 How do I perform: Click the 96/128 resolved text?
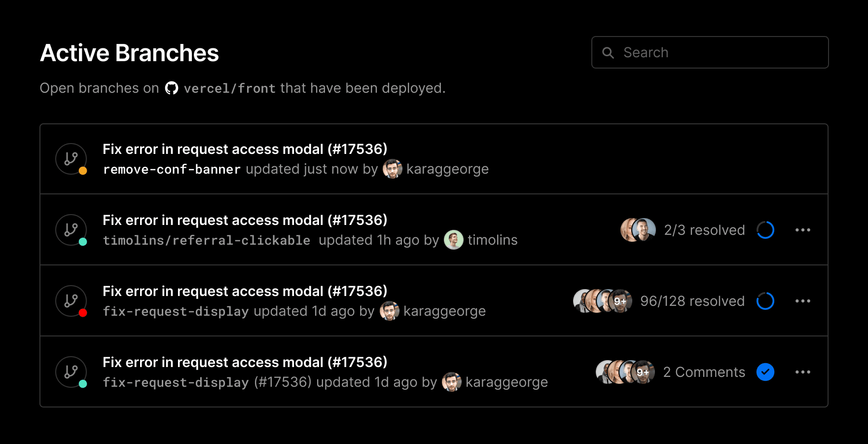click(x=692, y=301)
